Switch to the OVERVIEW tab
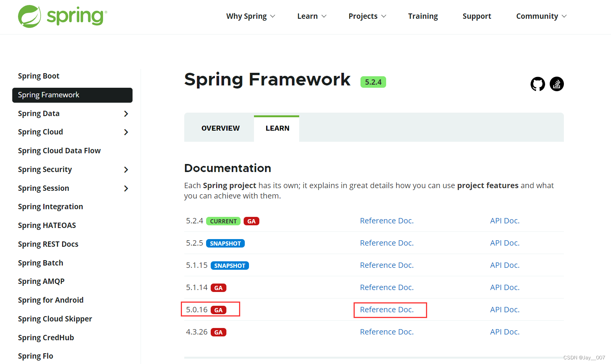The image size is (611, 364). (x=221, y=128)
